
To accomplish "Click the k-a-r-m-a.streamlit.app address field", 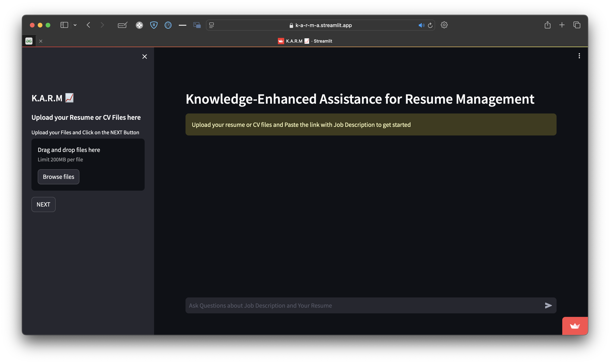I will coord(321,25).
